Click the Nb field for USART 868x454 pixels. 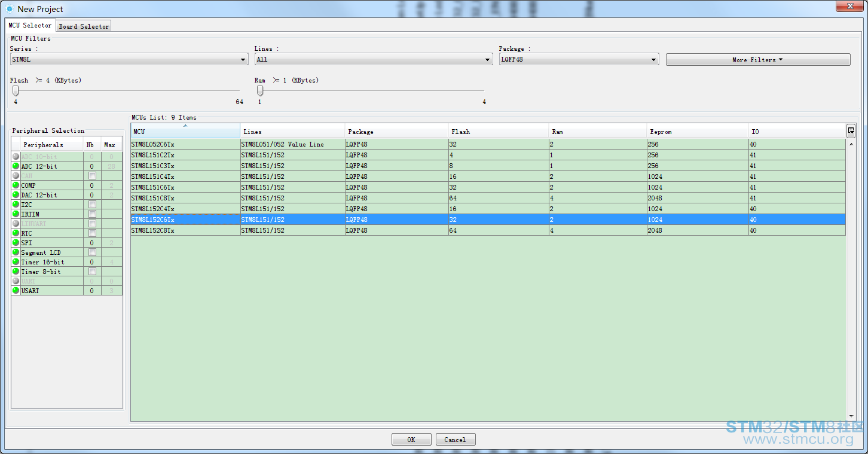point(92,291)
